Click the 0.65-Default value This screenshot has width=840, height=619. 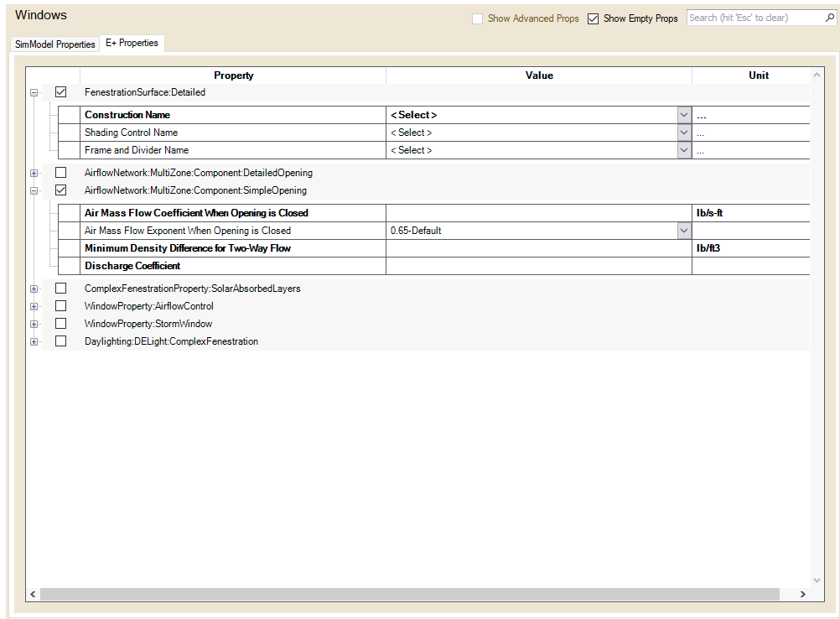416,231
